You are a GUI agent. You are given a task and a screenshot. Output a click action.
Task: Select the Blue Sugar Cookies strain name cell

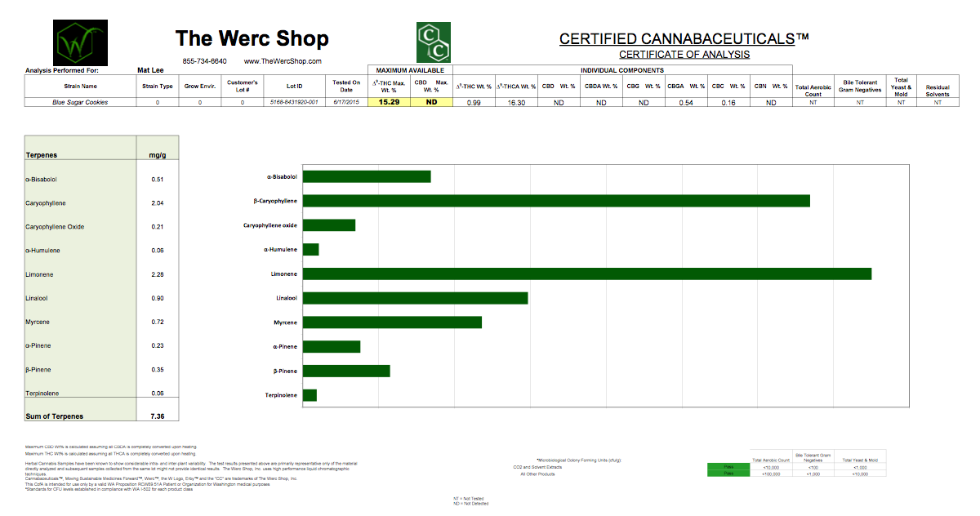pyautogui.click(x=80, y=102)
